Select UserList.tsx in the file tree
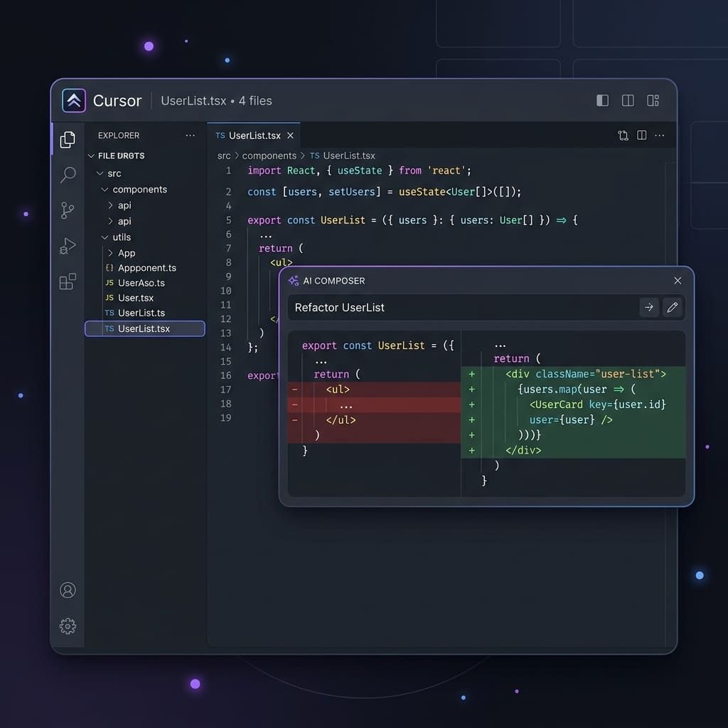Viewport: 728px width, 728px height. click(145, 328)
